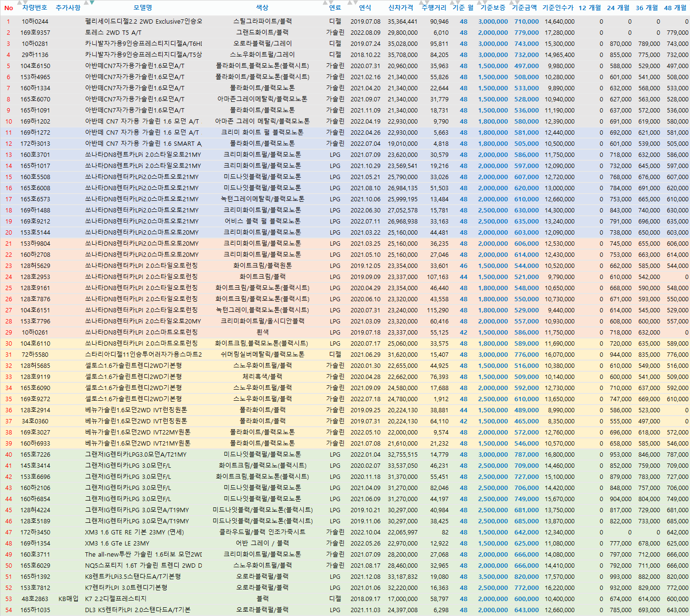Select the 주행거리 column header
The height and width of the screenshot is (616, 690).
tap(434, 8)
